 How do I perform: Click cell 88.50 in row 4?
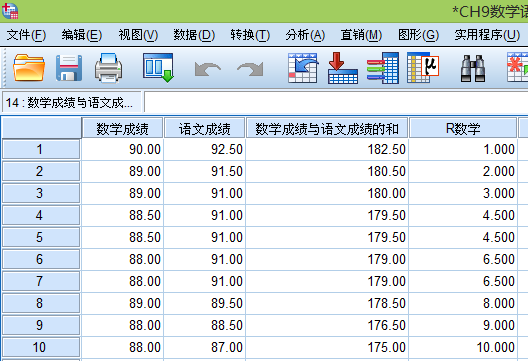pyautogui.click(x=123, y=215)
